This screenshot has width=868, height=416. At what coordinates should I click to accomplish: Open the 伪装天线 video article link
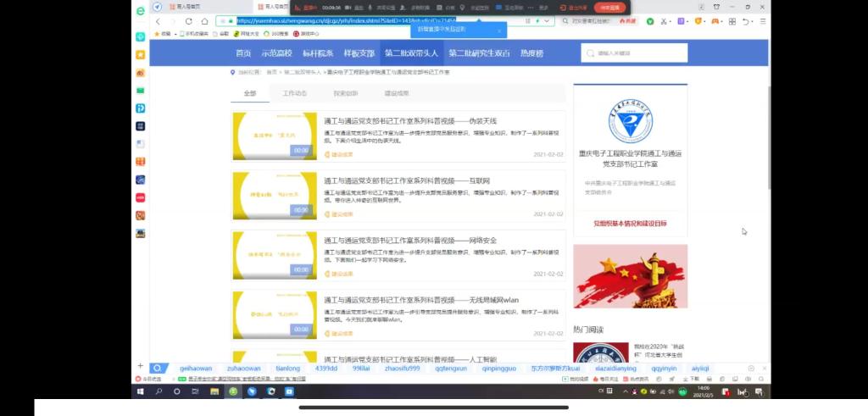point(409,121)
